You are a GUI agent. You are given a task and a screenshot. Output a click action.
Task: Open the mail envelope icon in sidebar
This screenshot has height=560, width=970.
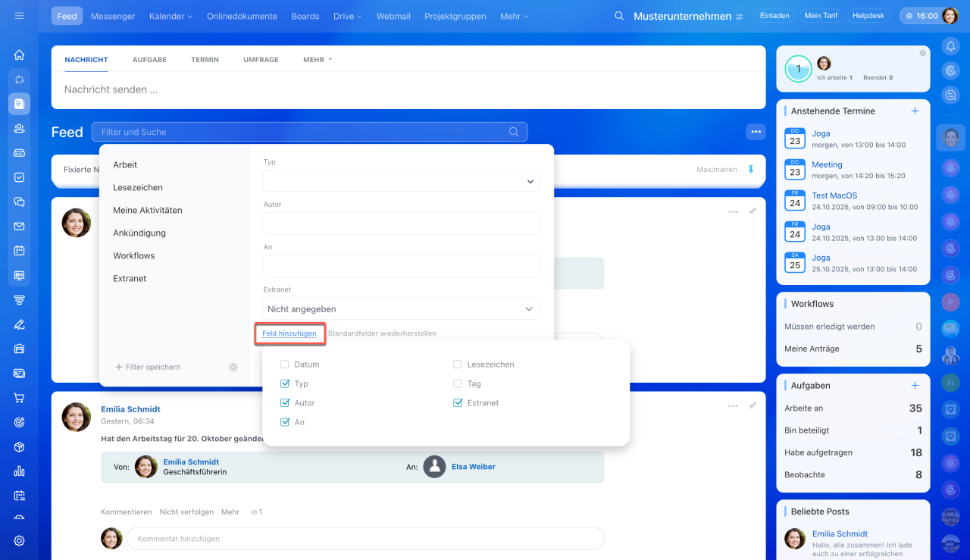[x=19, y=227]
